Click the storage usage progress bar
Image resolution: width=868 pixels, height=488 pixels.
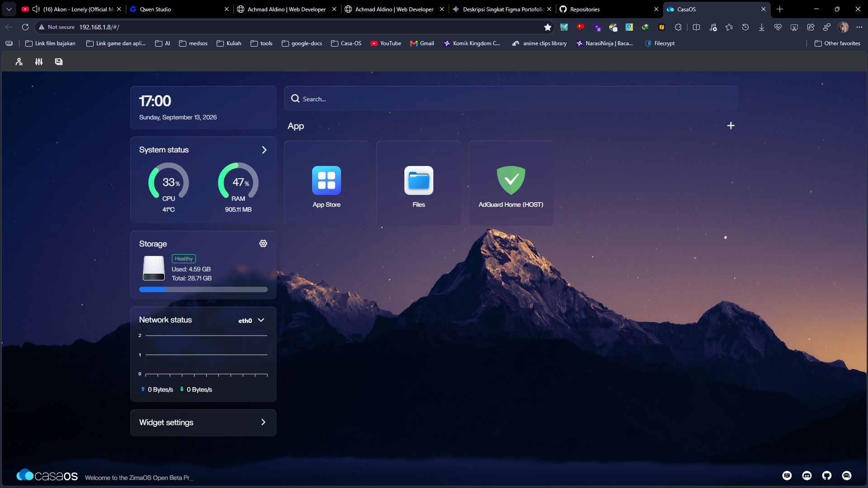pos(204,289)
